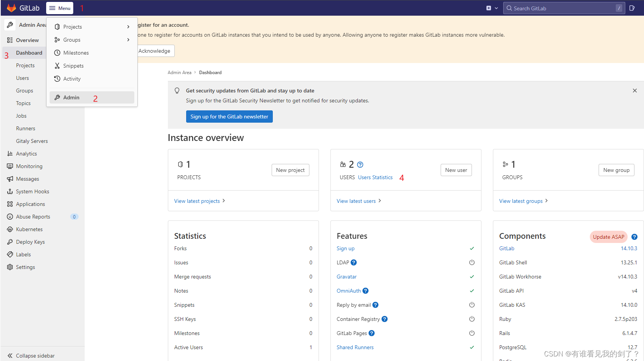
Task: Click the New group button
Action: 616,170
